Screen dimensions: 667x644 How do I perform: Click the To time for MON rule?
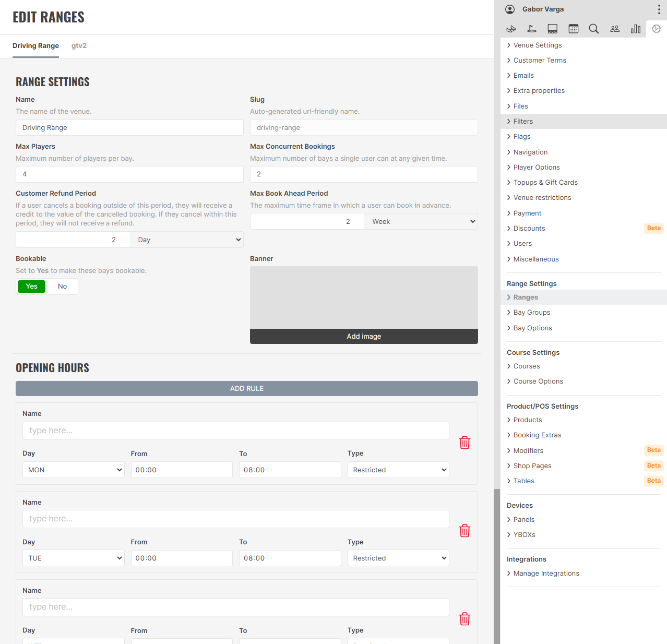290,470
